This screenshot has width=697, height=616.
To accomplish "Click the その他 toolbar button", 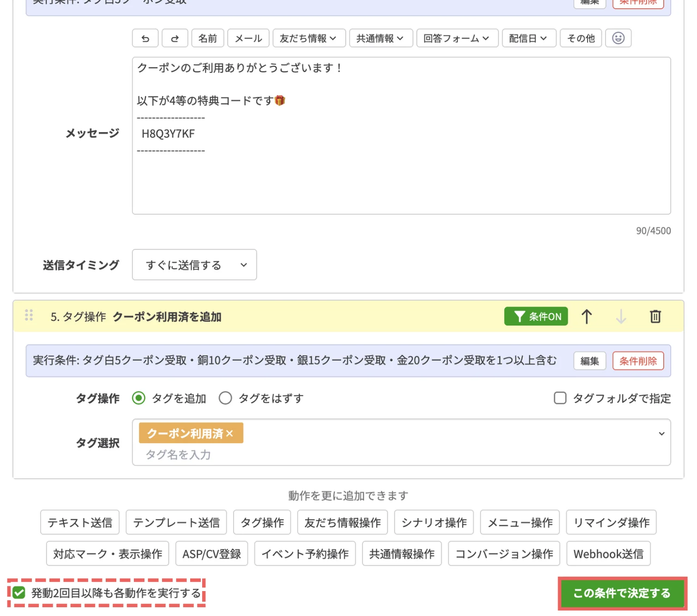I will 581,38.
